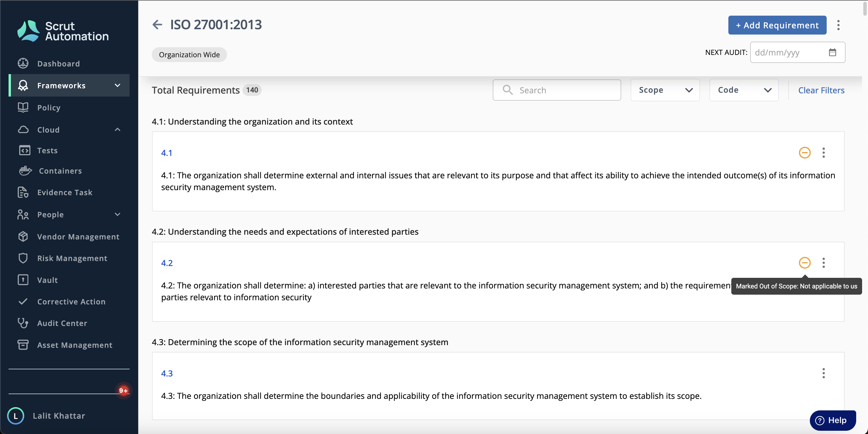Click the user name Lalit Khattar
The height and width of the screenshot is (434, 868).
coord(59,415)
